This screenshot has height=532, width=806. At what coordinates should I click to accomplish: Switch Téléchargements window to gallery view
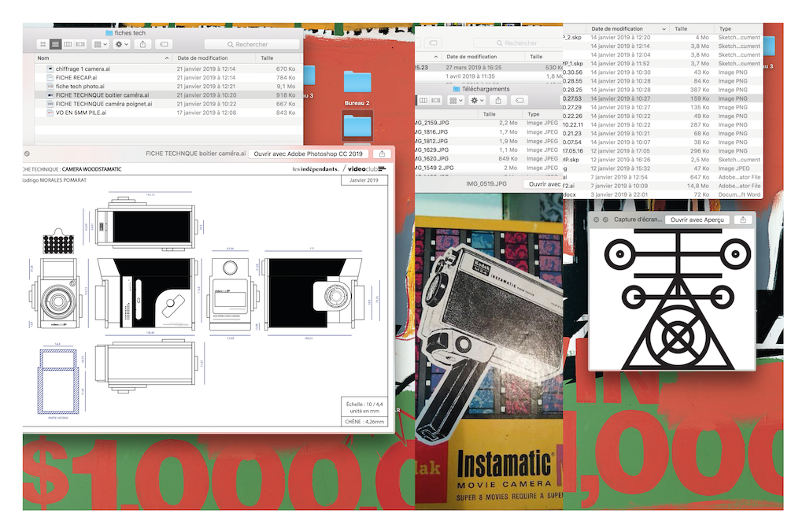(x=436, y=100)
